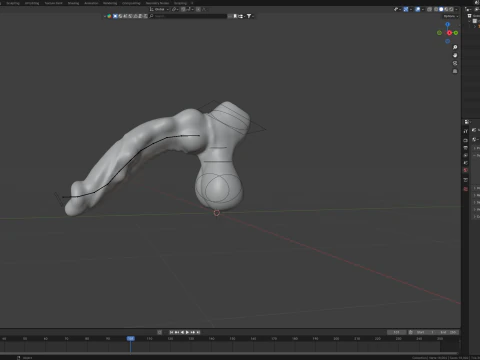
Task: Open the outliner display mode dropdown
Action: [468, 9]
